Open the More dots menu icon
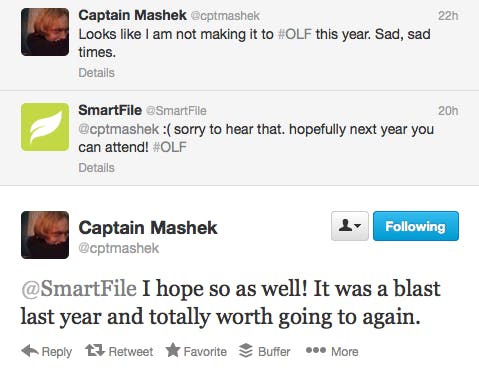This screenshot has width=479, height=370. (316, 350)
